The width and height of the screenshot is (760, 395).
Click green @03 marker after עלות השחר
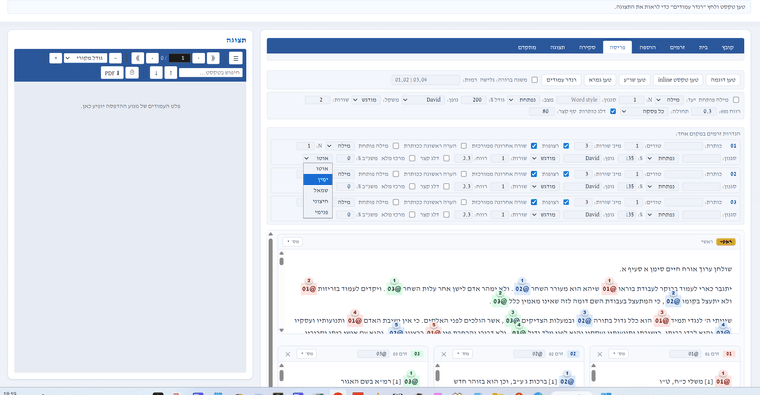coord(394,289)
